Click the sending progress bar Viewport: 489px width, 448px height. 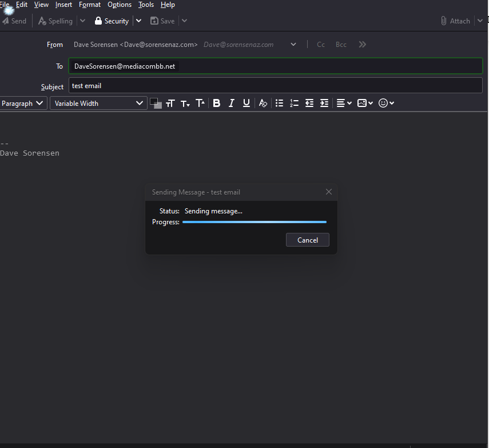coord(255,222)
